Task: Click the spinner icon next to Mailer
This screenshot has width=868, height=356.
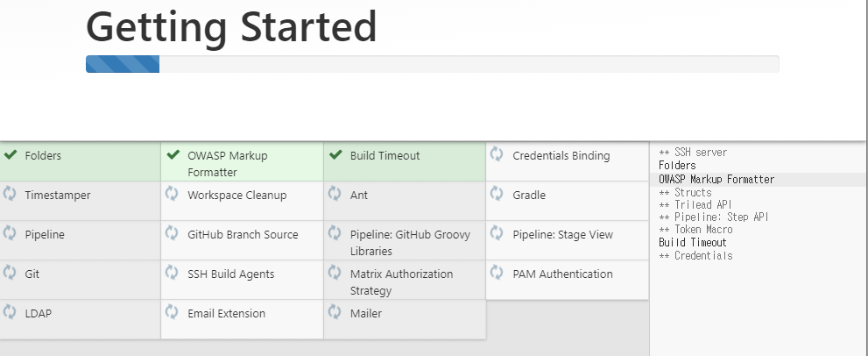Action: pos(335,311)
